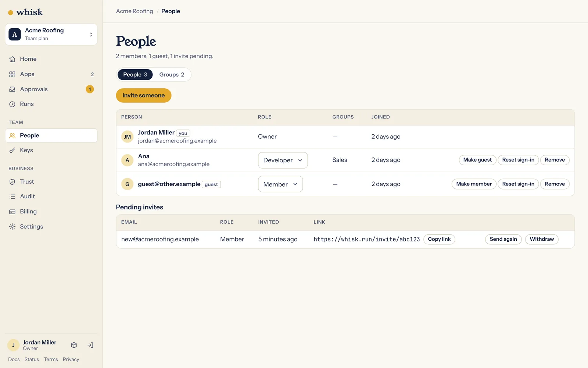Click the Approvals notification badge
Screen dimensions: 588x368
pyautogui.click(x=90, y=89)
